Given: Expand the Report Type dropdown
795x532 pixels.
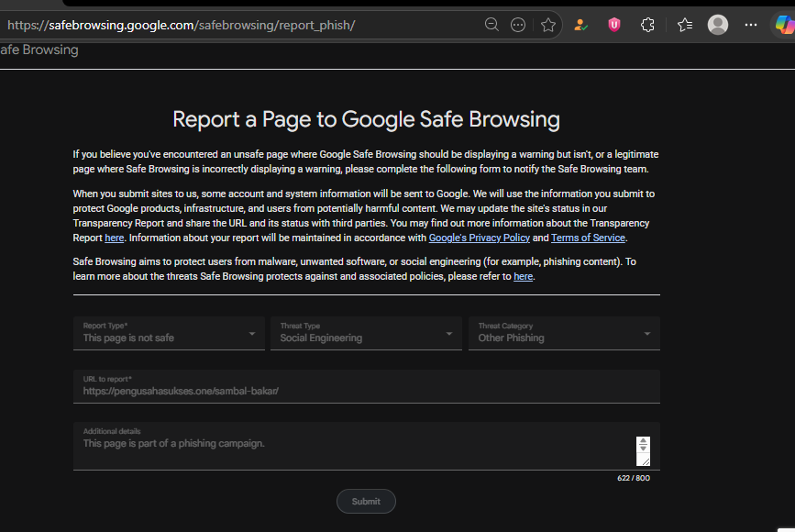Looking at the screenshot, I should click(169, 333).
